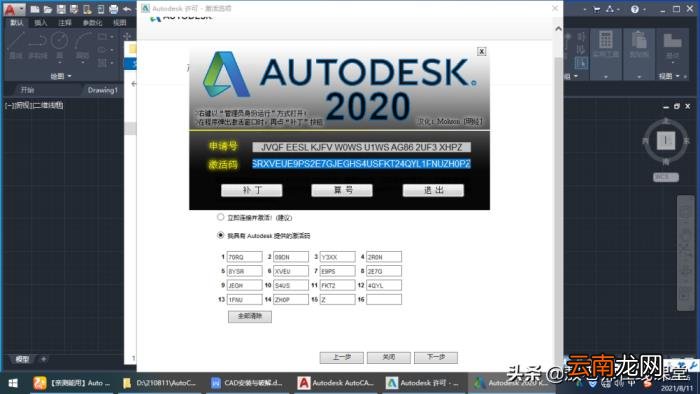Switch to the 插入 ribbon tab
The image size is (700, 394).
pyautogui.click(x=41, y=23)
